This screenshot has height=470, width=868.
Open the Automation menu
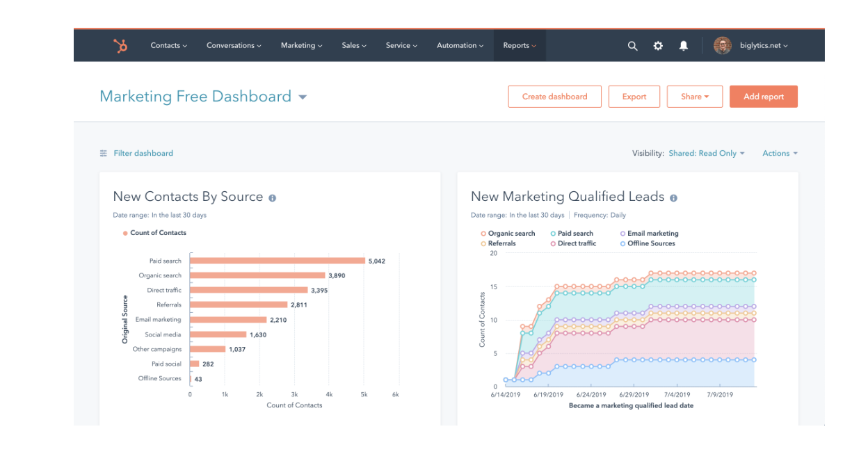(459, 45)
